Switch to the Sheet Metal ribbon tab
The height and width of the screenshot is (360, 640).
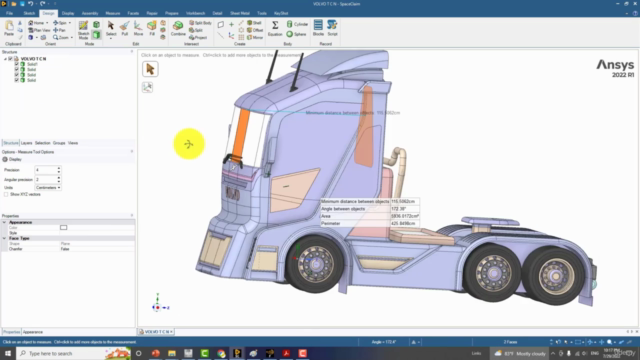pos(240,13)
